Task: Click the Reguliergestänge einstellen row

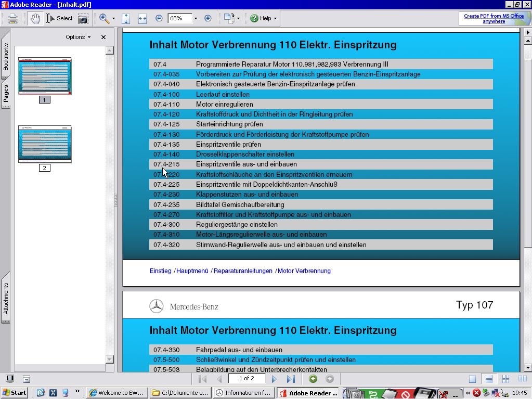Action: coord(321,225)
